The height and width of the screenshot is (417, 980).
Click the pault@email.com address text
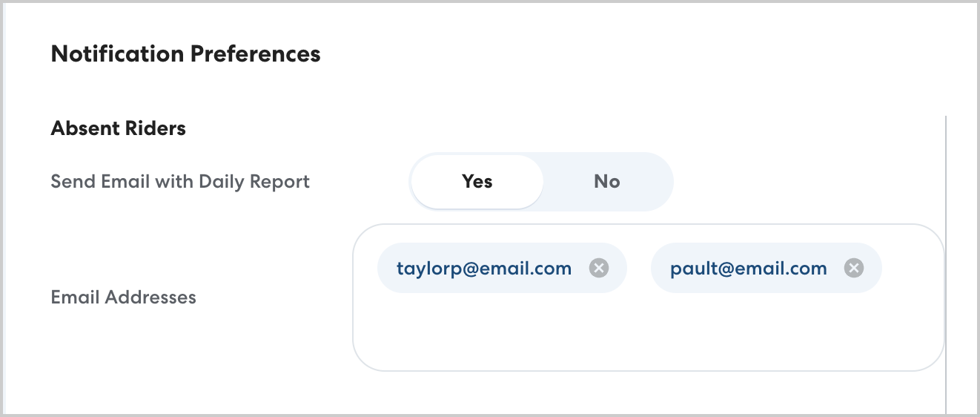click(x=748, y=268)
